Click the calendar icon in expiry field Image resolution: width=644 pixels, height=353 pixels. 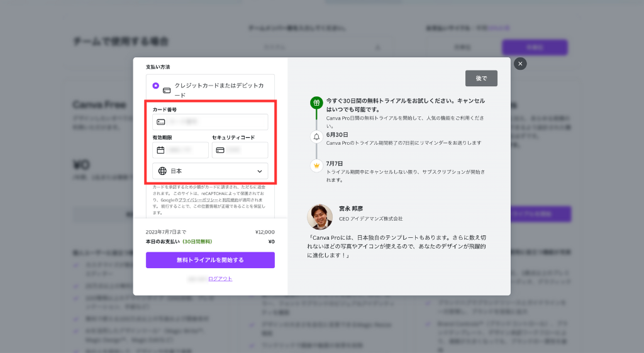[160, 150]
